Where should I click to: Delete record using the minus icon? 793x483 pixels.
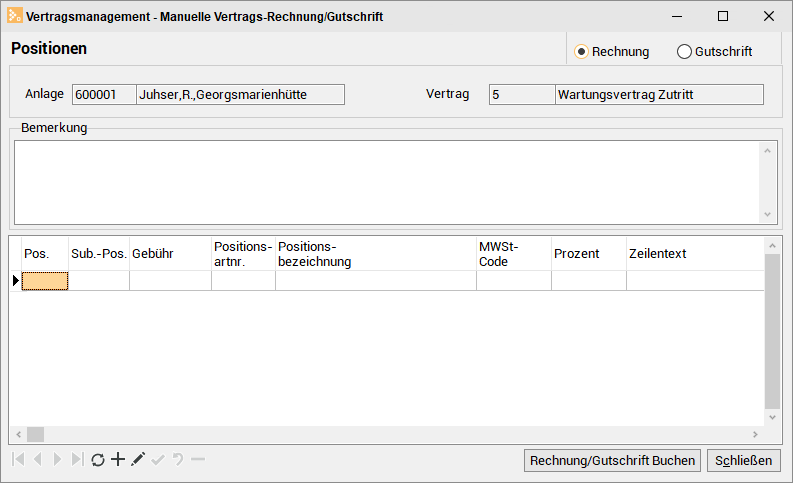(198, 459)
